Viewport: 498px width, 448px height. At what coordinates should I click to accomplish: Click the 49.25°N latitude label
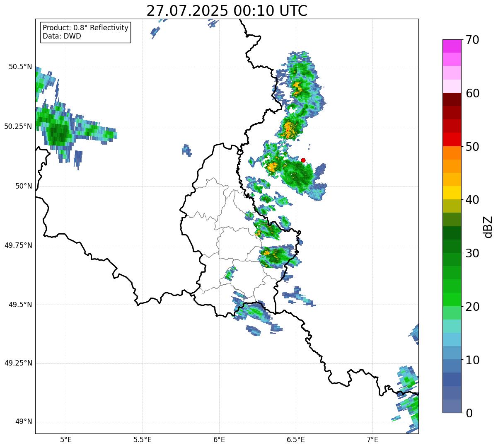(x=18, y=363)
